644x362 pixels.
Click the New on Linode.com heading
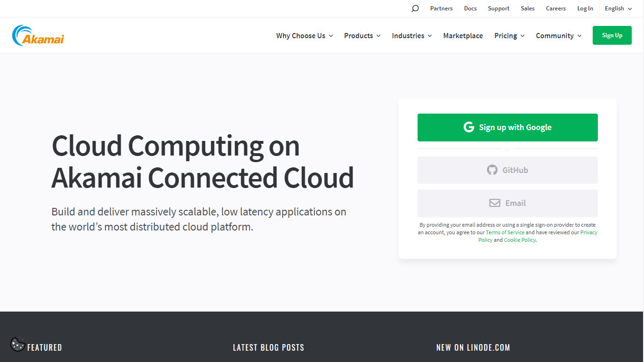(x=473, y=347)
